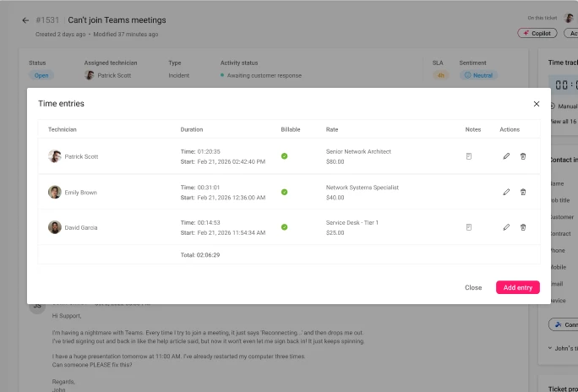Viewport: 578px width, 392px height.
Task: Click the Close button in dialog
Action: [x=473, y=287]
